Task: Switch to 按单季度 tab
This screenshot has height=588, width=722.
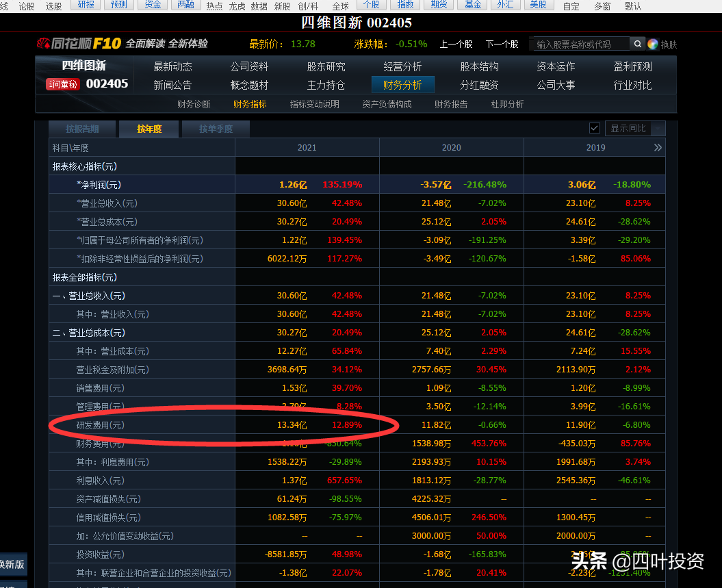Action: (216, 129)
